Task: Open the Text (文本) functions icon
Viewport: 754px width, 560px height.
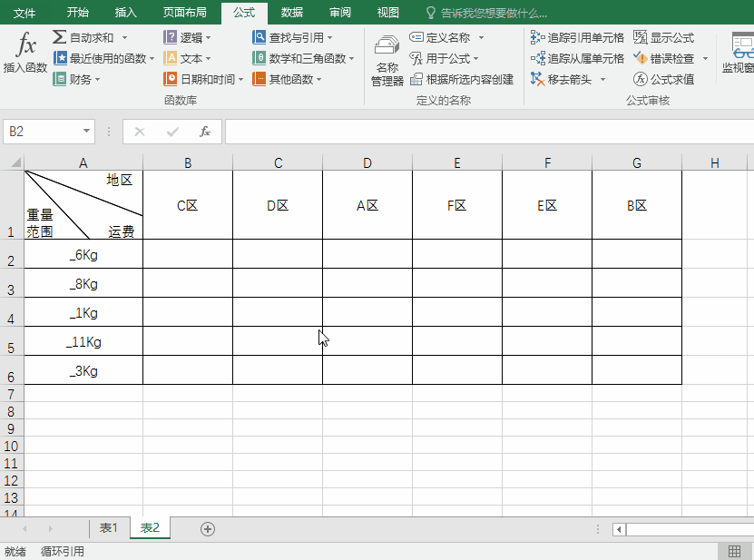Action: tap(171, 58)
